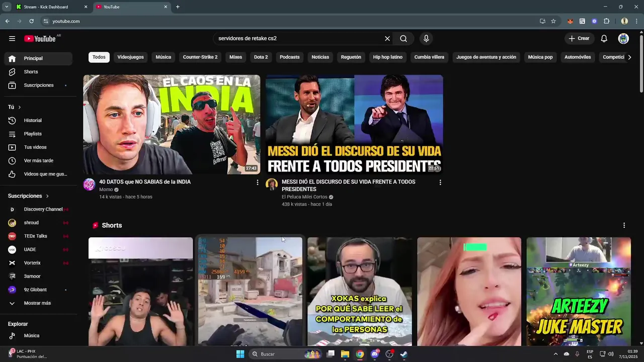
Task: Open options for Messi discurso video
Action: 440,183
